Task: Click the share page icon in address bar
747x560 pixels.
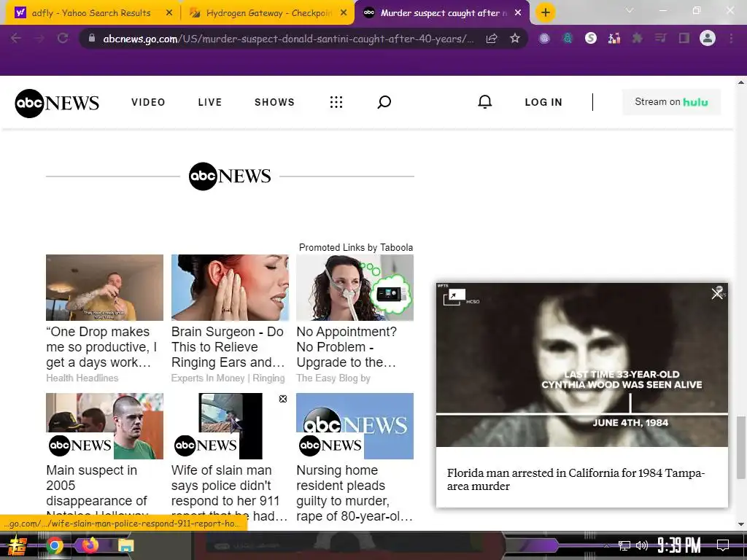Action: [492, 38]
